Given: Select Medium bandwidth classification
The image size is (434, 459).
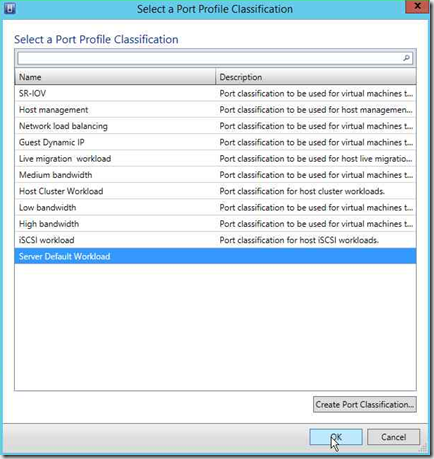Looking at the screenshot, I should click(x=215, y=175).
